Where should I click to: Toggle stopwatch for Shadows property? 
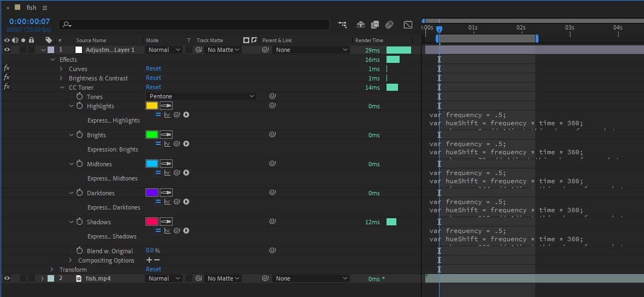pyautogui.click(x=80, y=222)
